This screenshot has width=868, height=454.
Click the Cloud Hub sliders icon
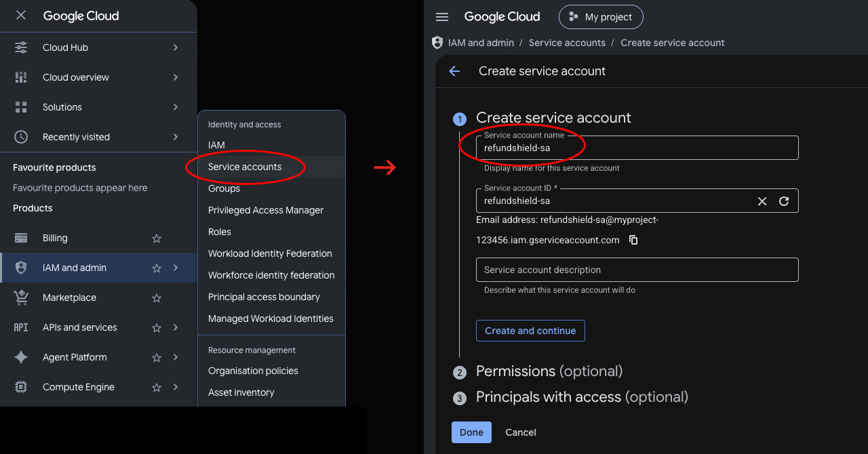[x=21, y=47]
